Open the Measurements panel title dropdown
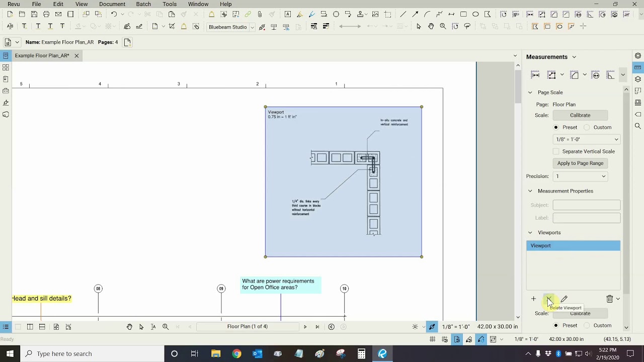 [574, 57]
